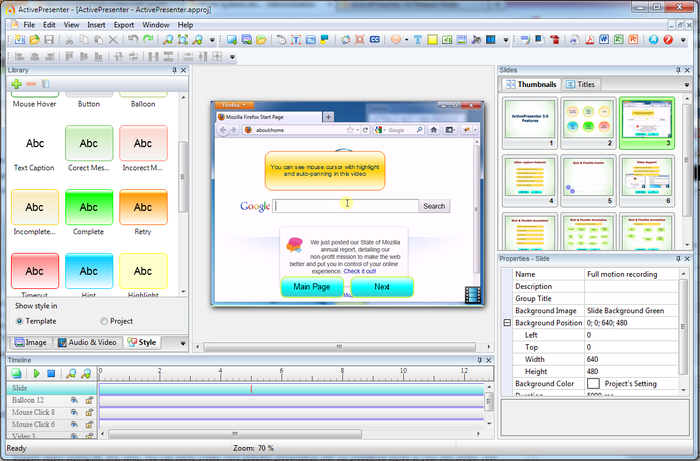Click the Next button on the slide

click(x=381, y=287)
